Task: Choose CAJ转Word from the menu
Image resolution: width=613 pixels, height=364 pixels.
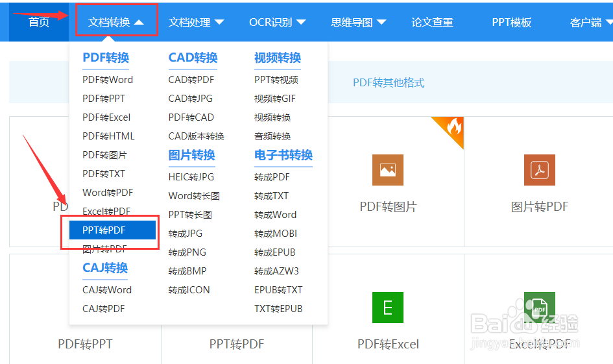Action: [x=107, y=290]
